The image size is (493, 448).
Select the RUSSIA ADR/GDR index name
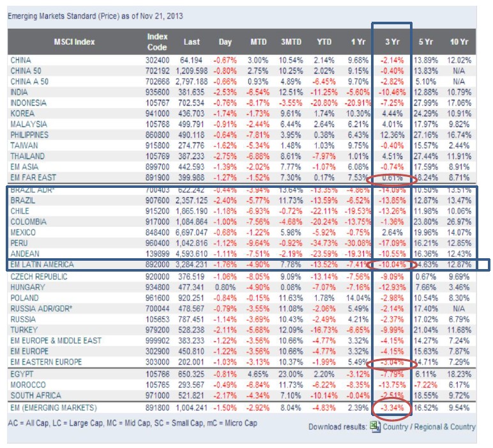tap(42, 309)
